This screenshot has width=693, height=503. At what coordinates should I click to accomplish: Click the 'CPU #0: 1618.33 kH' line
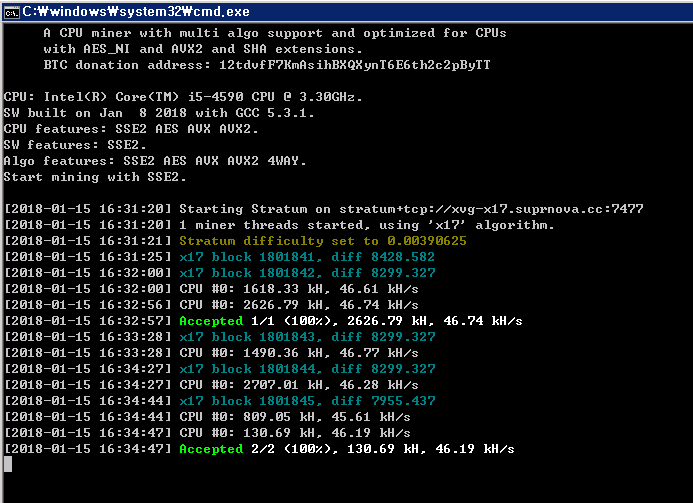pyautogui.click(x=211, y=289)
